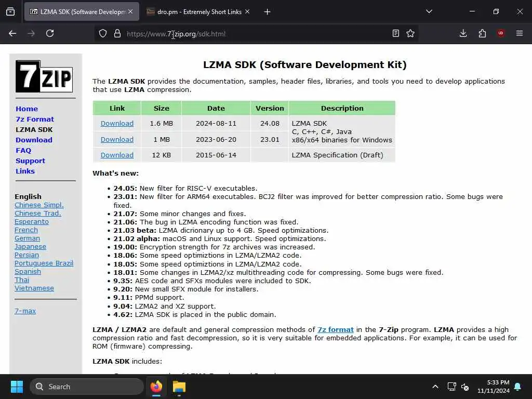Expand list all tabs chevron

pos(429,11)
